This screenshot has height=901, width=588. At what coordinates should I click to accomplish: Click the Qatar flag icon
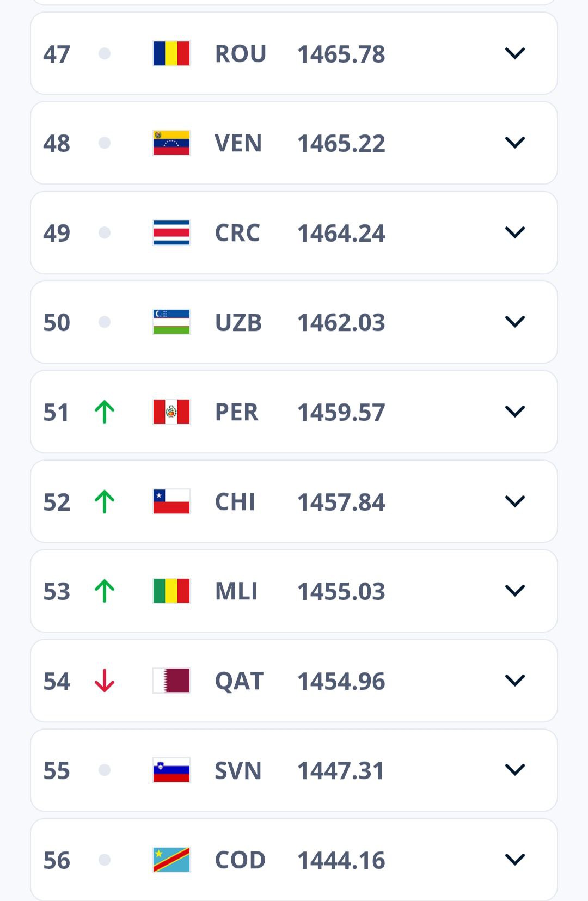[171, 681]
